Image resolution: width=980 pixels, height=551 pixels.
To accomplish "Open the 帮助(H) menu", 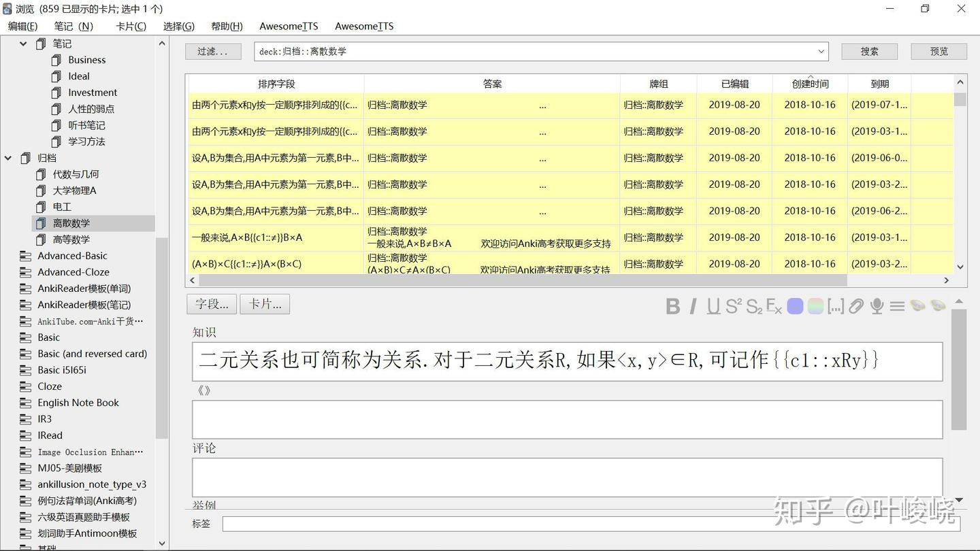I will pos(227,26).
